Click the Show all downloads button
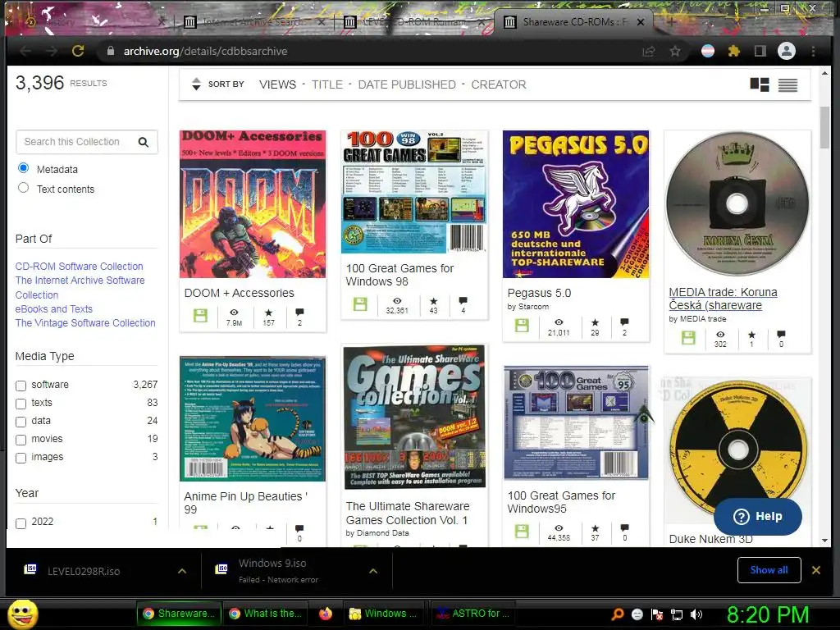The image size is (840, 630). (769, 570)
